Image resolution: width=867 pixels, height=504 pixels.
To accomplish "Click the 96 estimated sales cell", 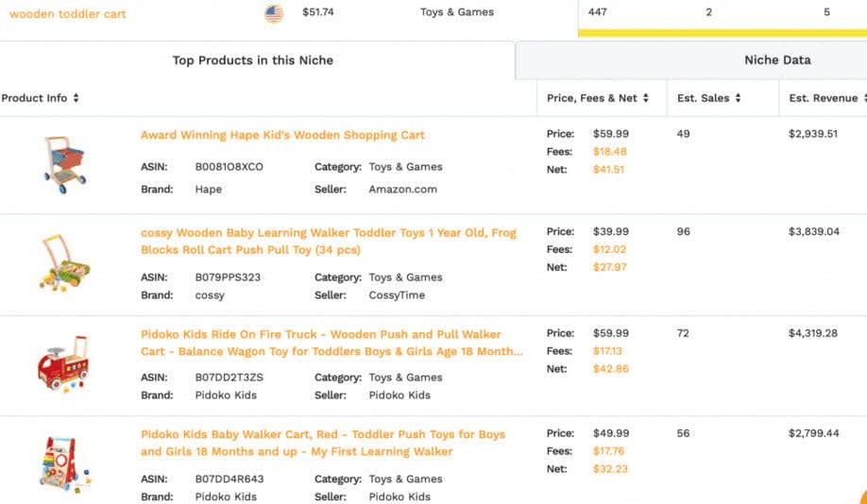I will 683,231.
